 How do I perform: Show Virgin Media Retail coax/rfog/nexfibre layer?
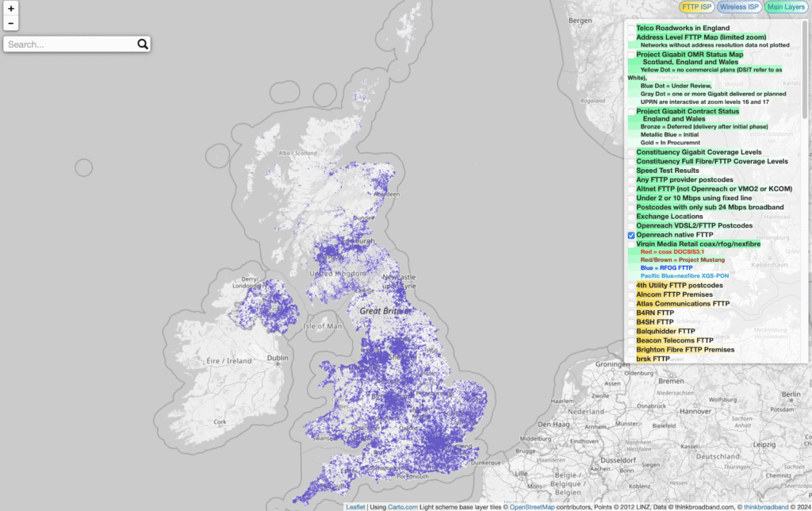pos(631,243)
